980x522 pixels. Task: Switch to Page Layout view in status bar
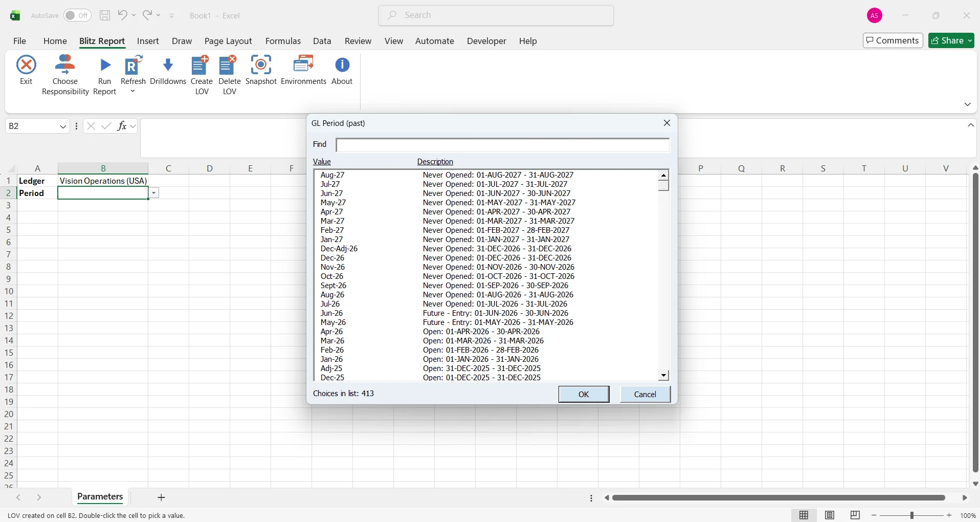pyautogui.click(x=830, y=515)
